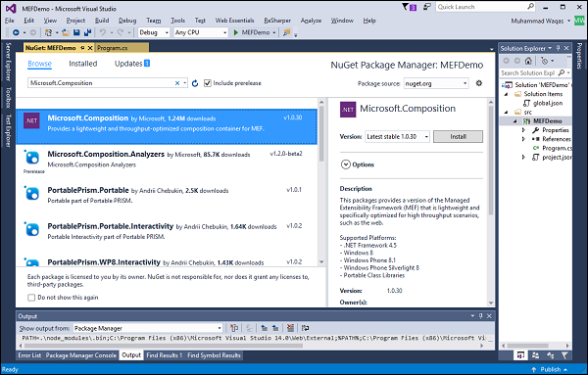The image size is (588, 375).
Task: Start debugging with green play arrow
Action: (x=236, y=32)
